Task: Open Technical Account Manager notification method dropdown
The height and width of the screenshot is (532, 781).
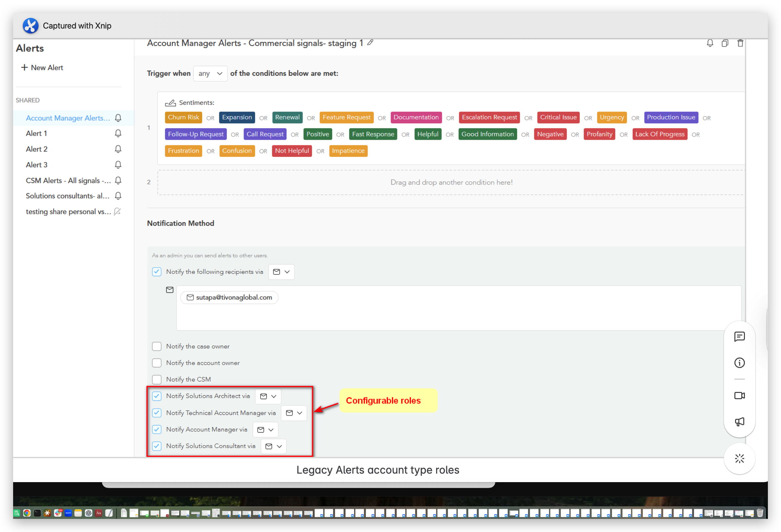Action: (x=294, y=413)
